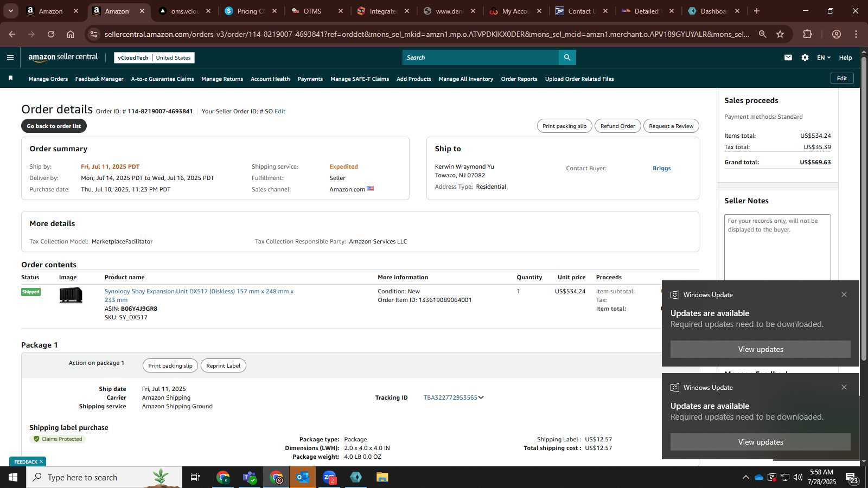Open the browser extensions icon
Image resolution: width=868 pixels, height=488 pixels.
point(808,34)
